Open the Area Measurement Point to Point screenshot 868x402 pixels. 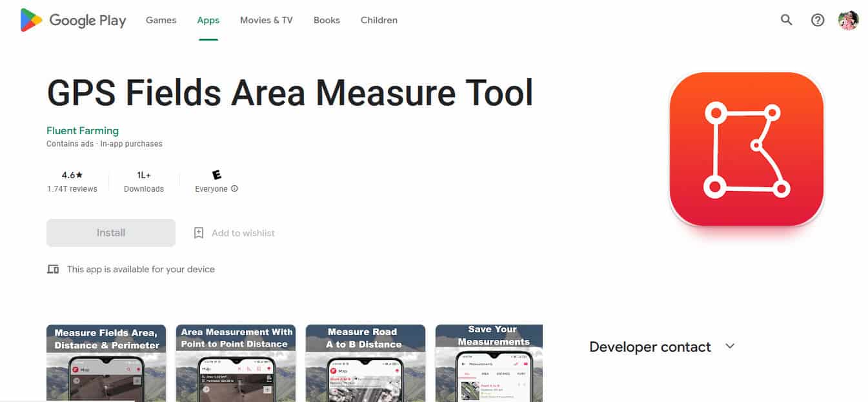coord(236,363)
